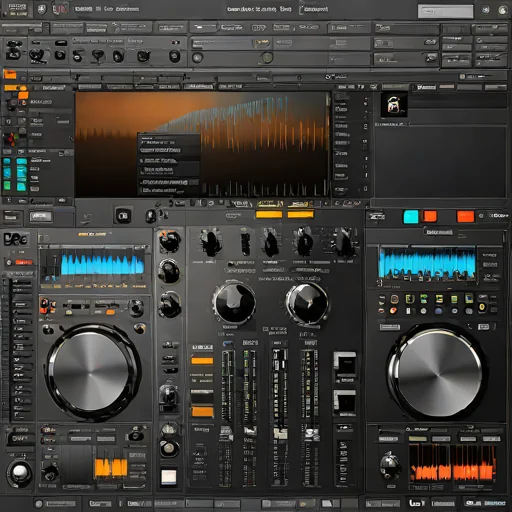The image size is (512, 512).
Task: Click the white-capped round knob in bottom-left corner
Action: 19,473
